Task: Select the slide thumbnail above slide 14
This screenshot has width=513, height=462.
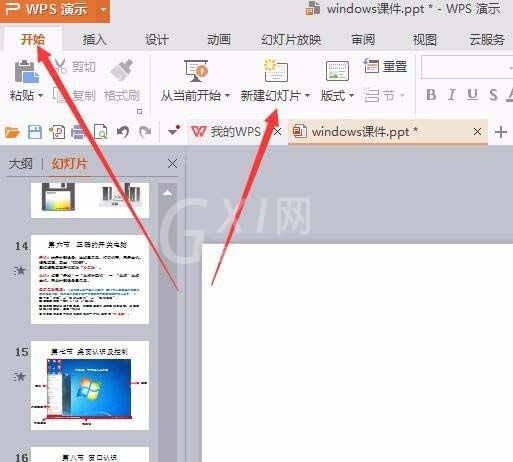Action: coord(90,200)
